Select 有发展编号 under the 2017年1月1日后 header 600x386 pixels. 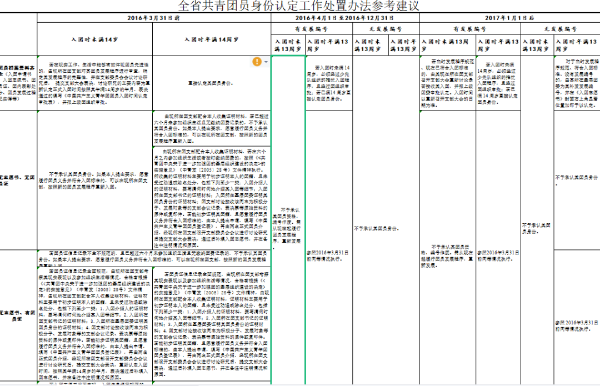[470, 29]
